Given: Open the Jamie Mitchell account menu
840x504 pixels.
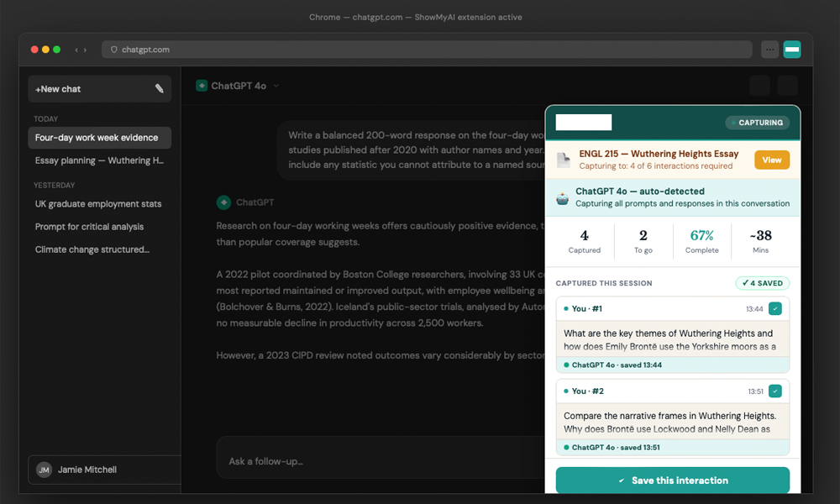Looking at the screenshot, I should pyautogui.click(x=104, y=470).
